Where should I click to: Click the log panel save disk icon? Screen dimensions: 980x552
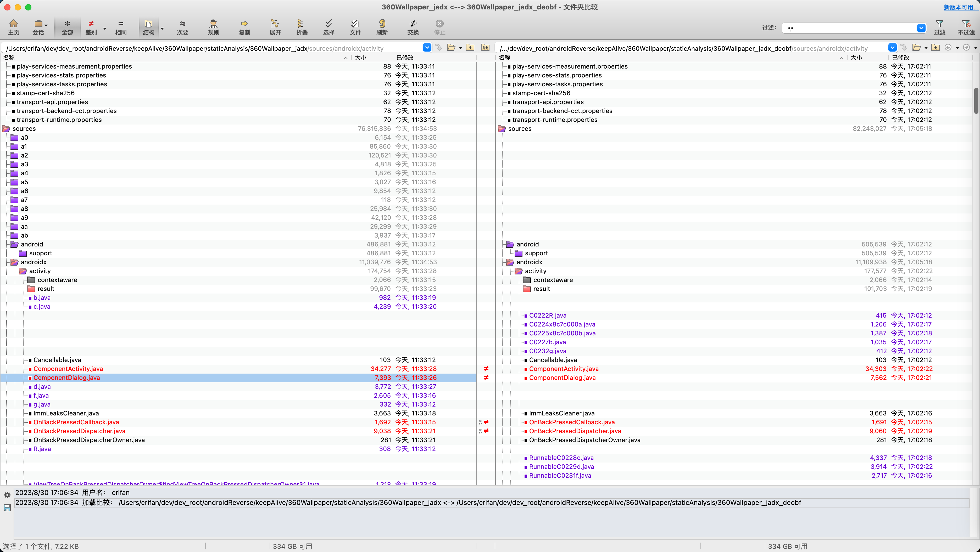[7, 508]
